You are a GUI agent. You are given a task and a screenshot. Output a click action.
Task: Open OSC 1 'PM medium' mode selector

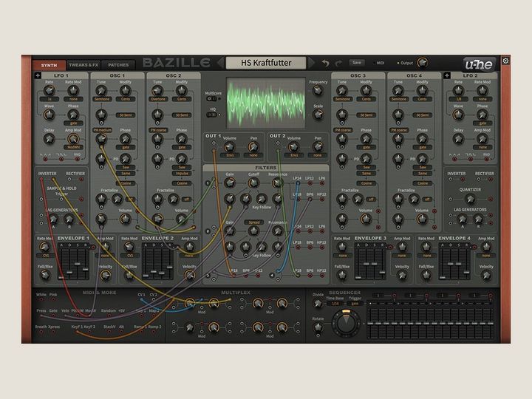click(103, 130)
